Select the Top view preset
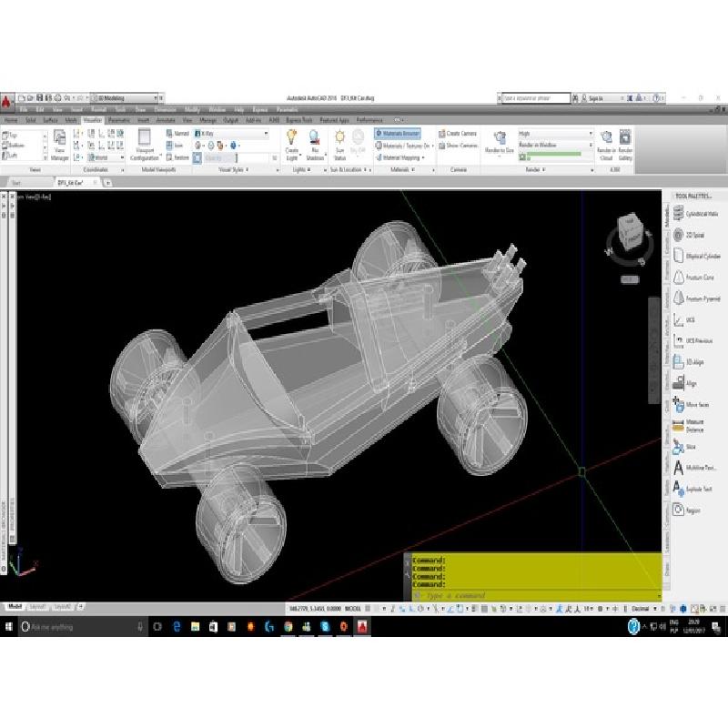Viewport: 728px width, 728px height. pyautogui.click(x=10, y=135)
